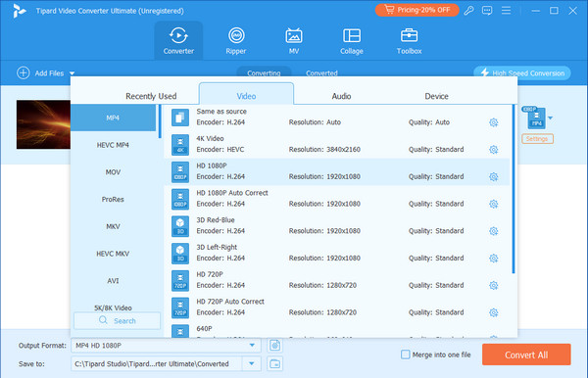Toggle Merge into one file checkbox
The width and height of the screenshot is (588, 378).
[405, 354]
